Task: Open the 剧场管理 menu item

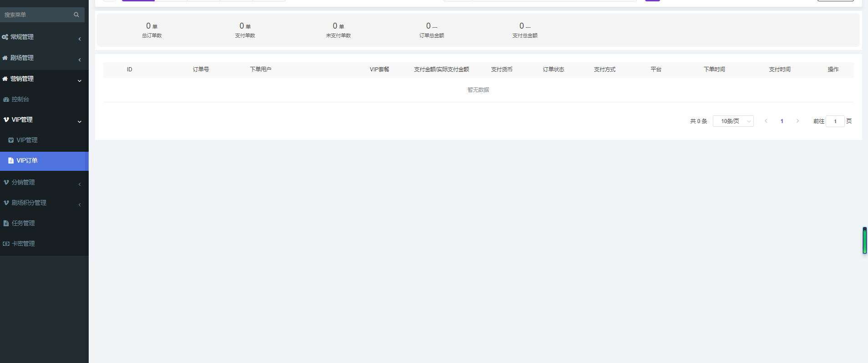Action: point(22,58)
